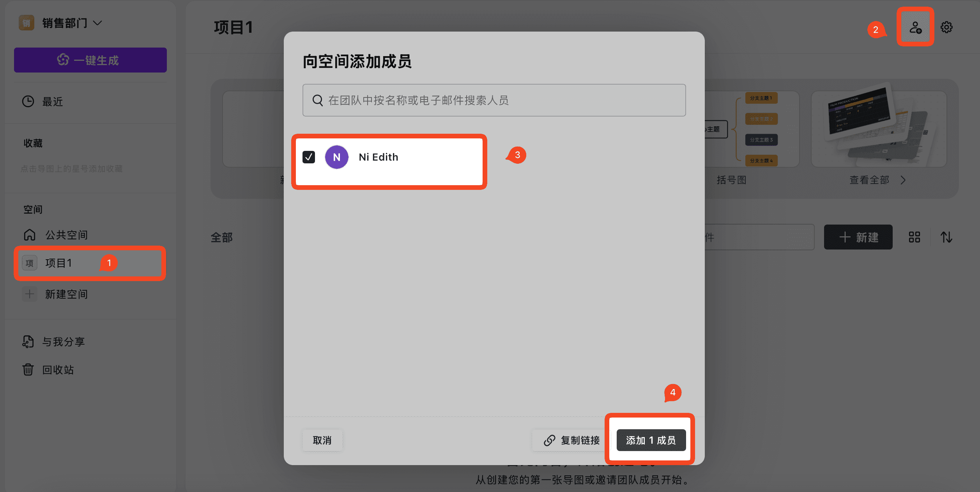Click the 一键生成 purple button
980x492 pixels.
90,60
